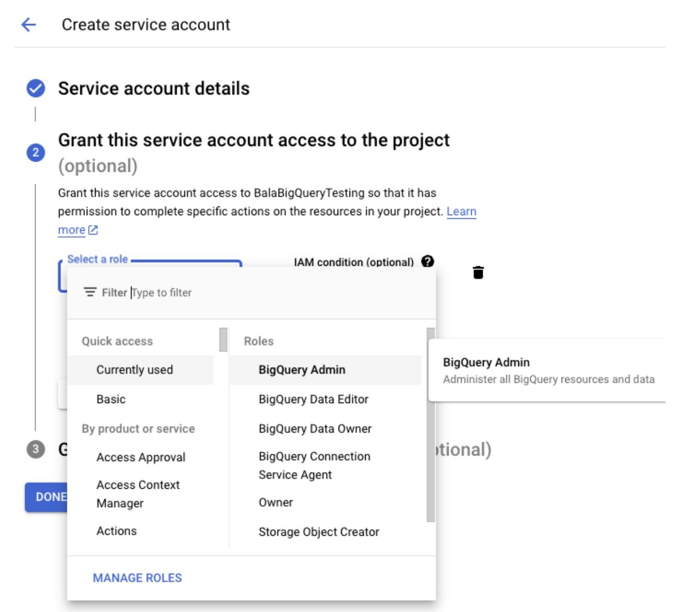Image resolution: width=700 pixels, height=612 pixels.
Task: Select the BigQuery Data Owner role
Action: (x=325, y=428)
